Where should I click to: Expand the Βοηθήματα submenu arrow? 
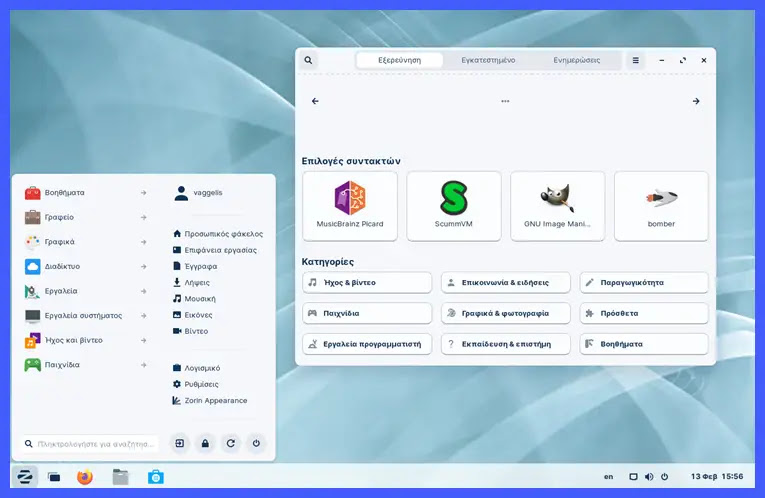pos(143,193)
